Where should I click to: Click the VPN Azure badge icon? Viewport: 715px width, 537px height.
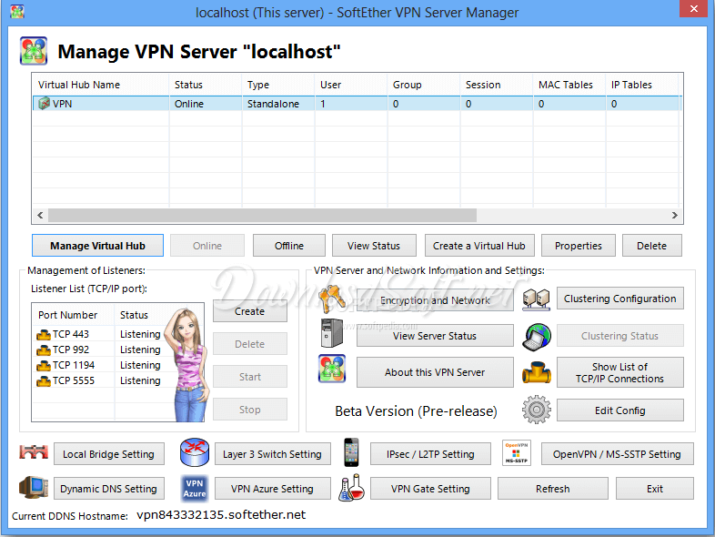(x=195, y=488)
